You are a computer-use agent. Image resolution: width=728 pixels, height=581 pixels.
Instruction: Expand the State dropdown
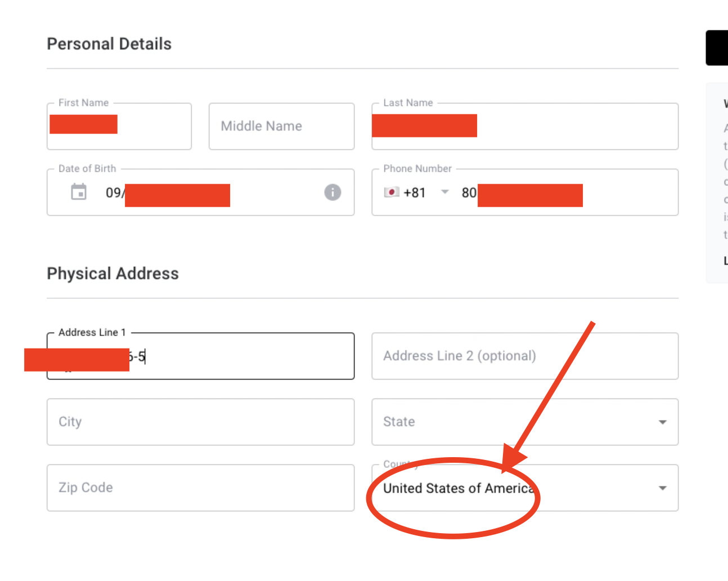coord(662,422)
